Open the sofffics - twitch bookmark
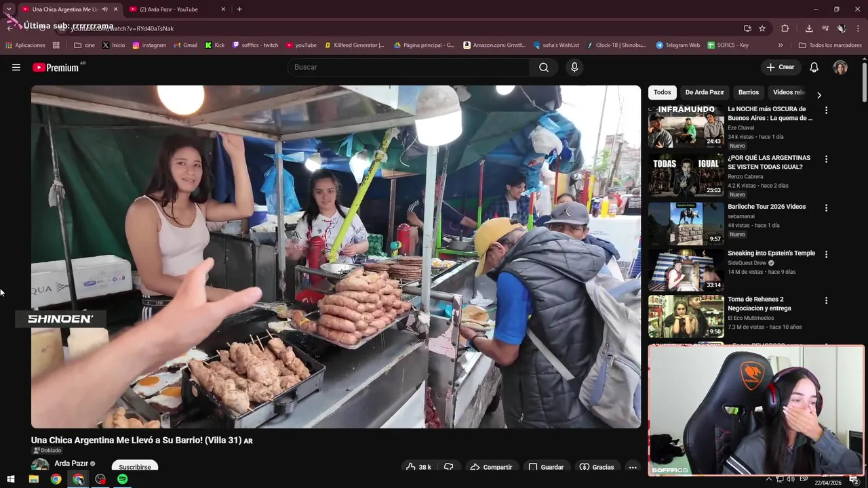The width and height of the screenshot is (868, 488). click(x=255, y=45)
